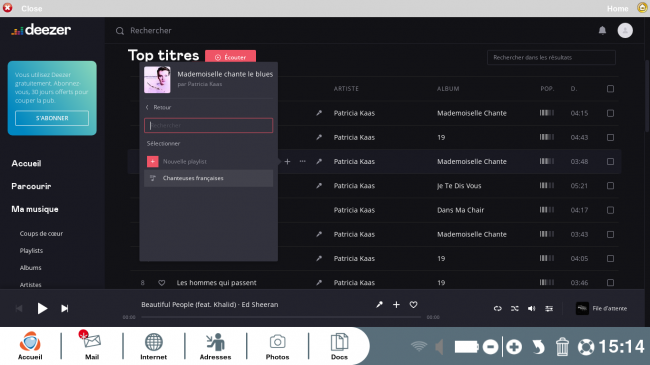Click the playback progress bar
The image size is (650, 365).
[281, 317]
